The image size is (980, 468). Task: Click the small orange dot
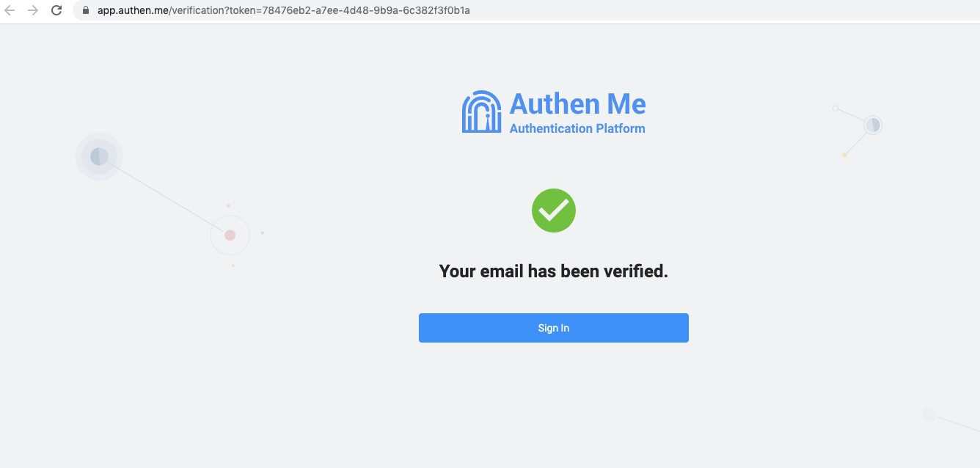pos(844,155)
